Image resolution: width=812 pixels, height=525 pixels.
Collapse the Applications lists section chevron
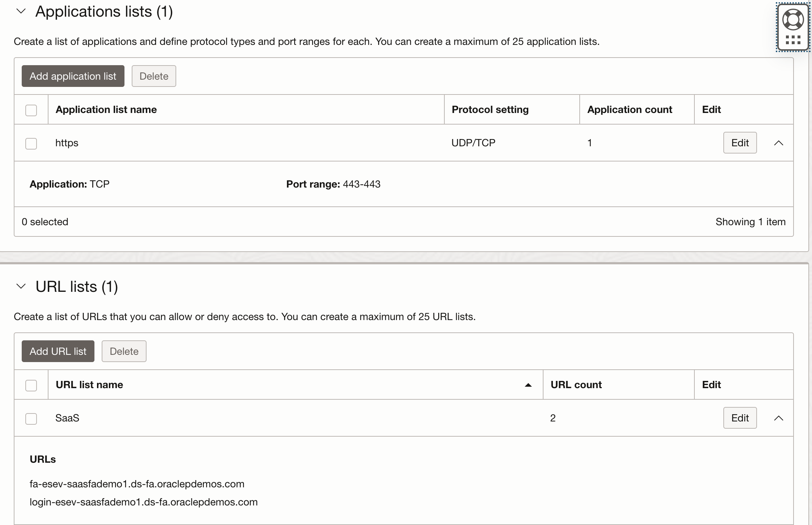21,11
